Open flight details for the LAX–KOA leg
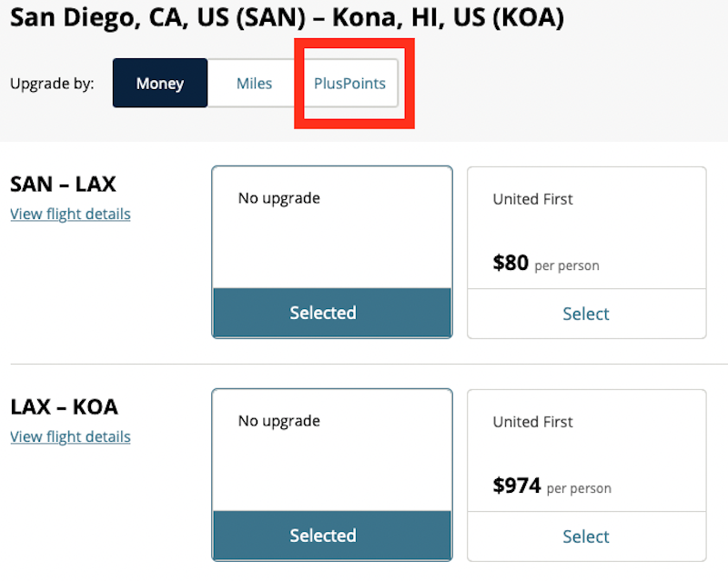Image resolution: width=728 pixels, height=581 pixels. [x=70, y=436]
